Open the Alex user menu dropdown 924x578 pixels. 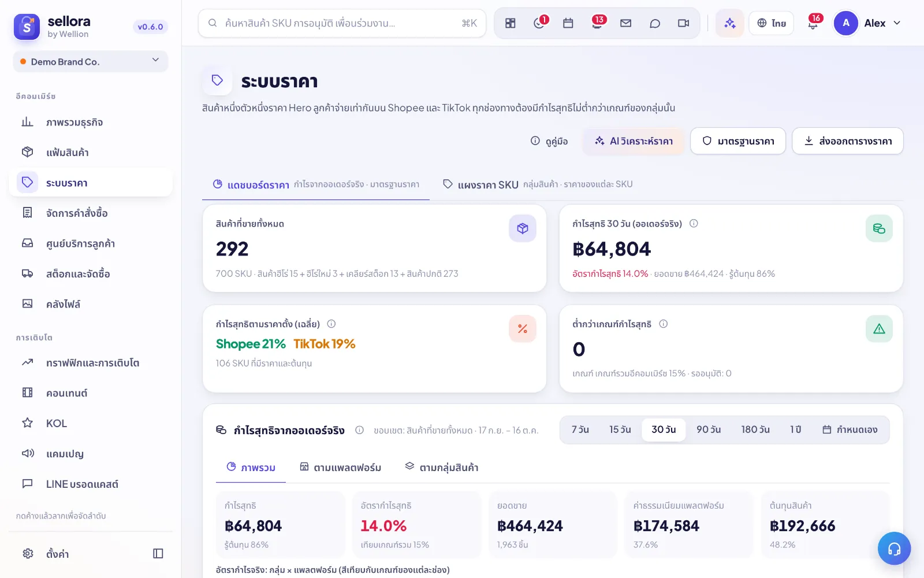[x=868, y=23]
